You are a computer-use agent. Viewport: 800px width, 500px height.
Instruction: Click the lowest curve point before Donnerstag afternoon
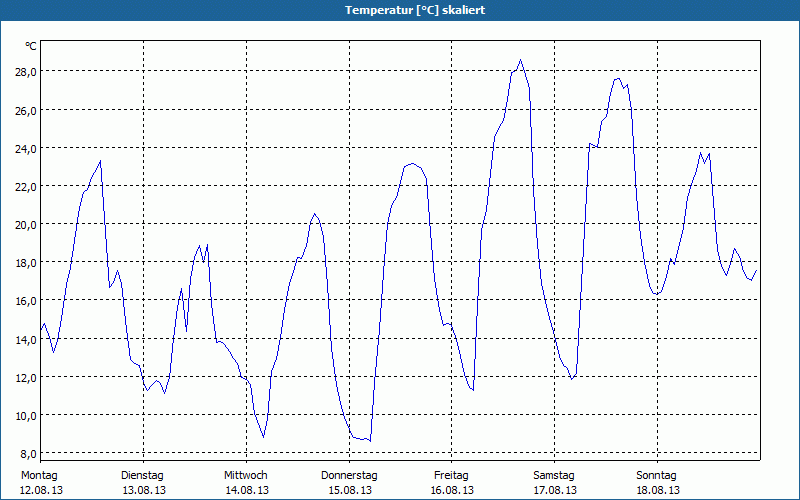(x=370, y=441)
